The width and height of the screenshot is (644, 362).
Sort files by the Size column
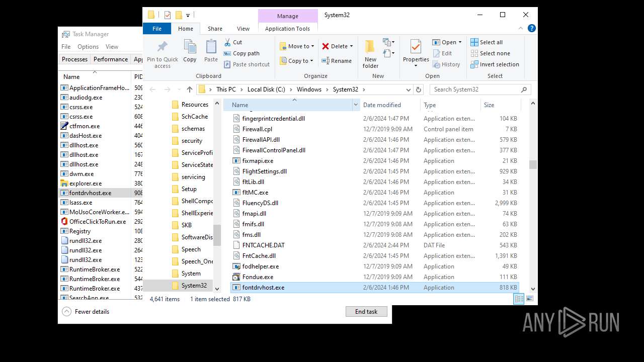(x=501, y=105)
